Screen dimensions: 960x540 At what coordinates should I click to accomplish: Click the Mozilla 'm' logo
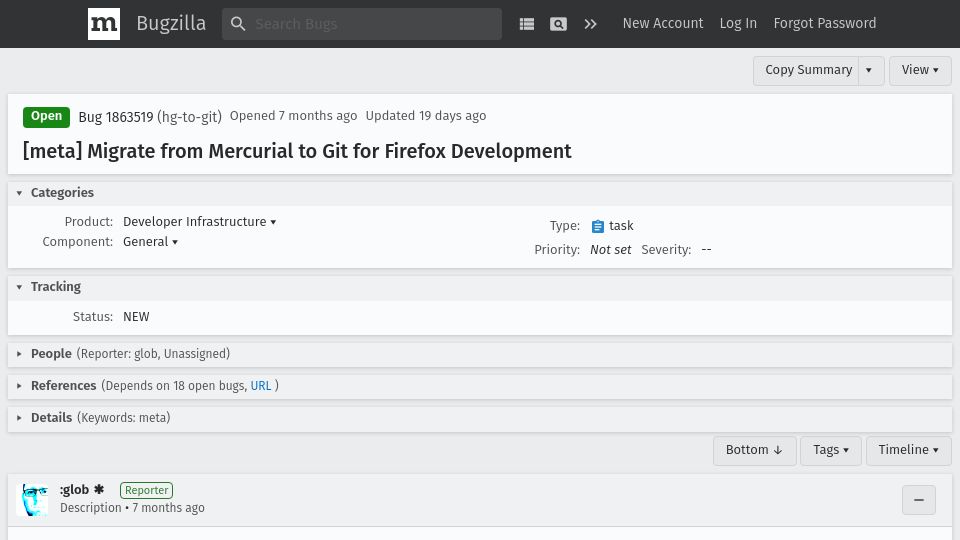coord(103,24)
